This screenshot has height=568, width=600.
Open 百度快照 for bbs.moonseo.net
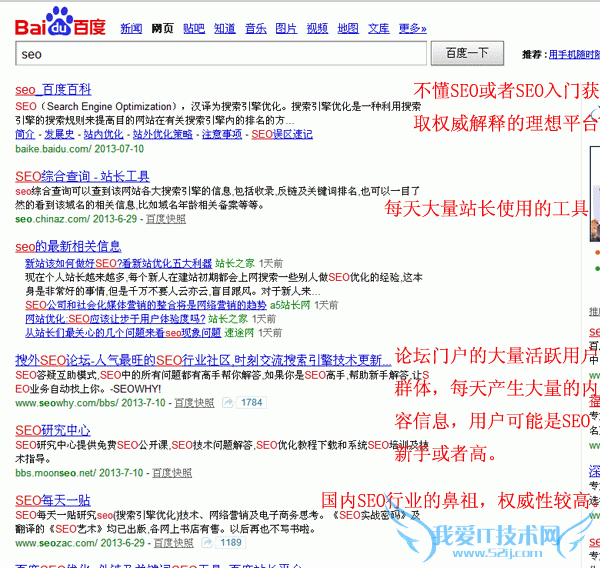(x=172, y=473)
